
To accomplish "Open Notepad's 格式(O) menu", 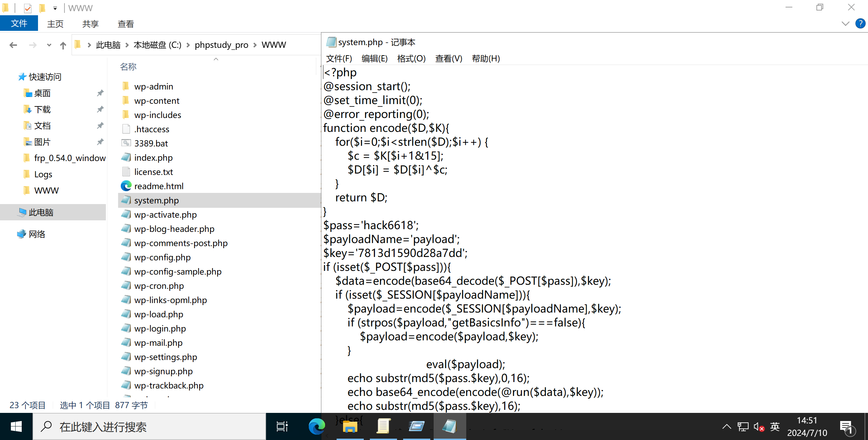I will click(411, 59).
